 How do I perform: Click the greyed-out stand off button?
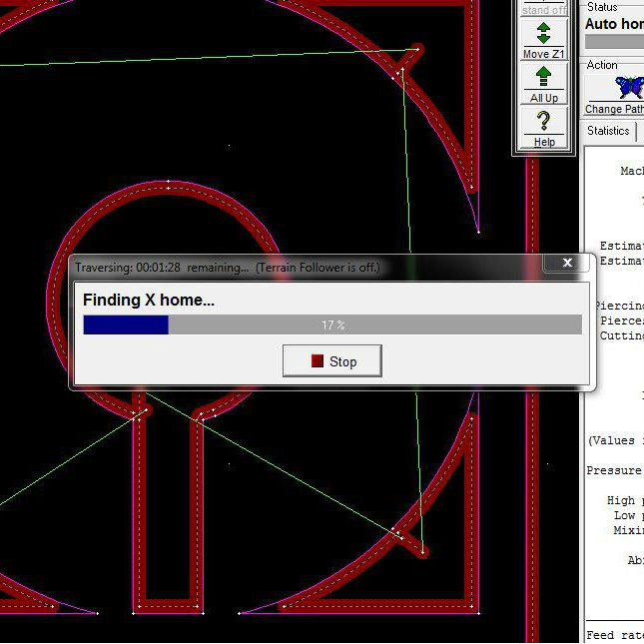544,9
